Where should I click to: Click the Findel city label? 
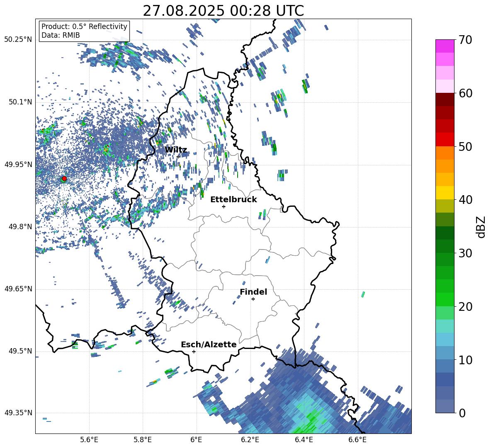click(x=253, y=292)
